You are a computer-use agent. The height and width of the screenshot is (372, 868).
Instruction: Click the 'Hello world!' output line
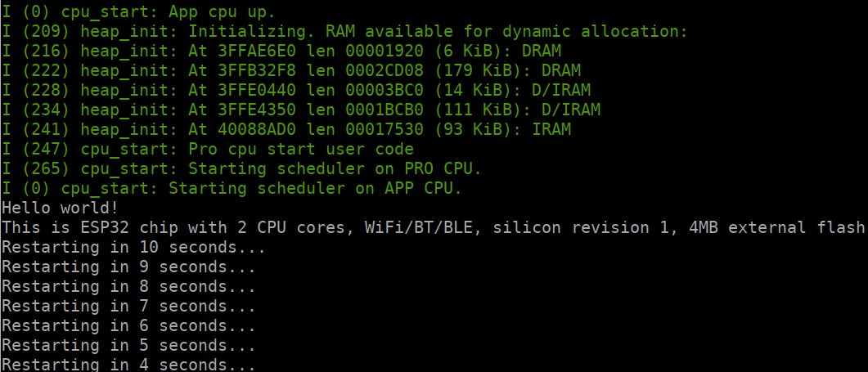click(60, 208)
